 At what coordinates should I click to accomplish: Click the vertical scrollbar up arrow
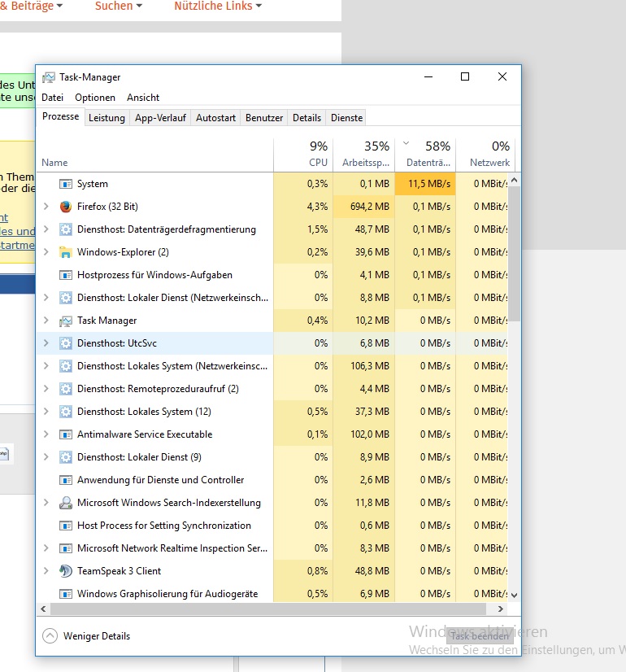515,180
